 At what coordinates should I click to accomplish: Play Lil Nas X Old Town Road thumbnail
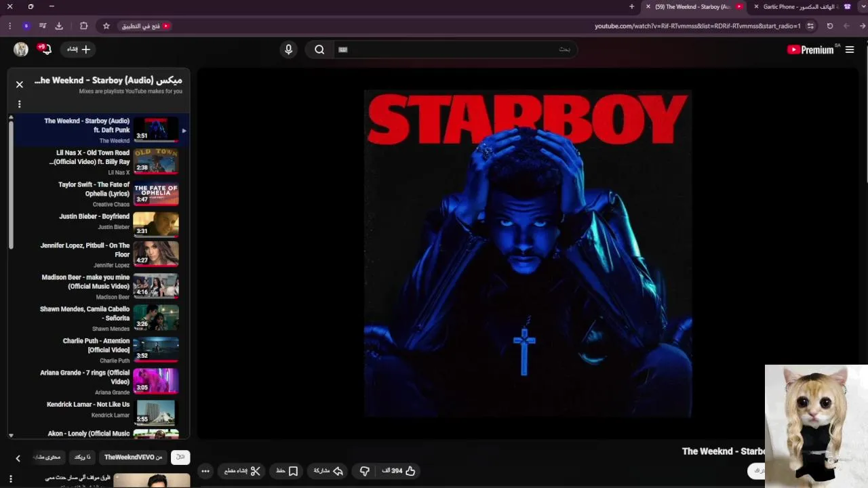click(156, 161)
